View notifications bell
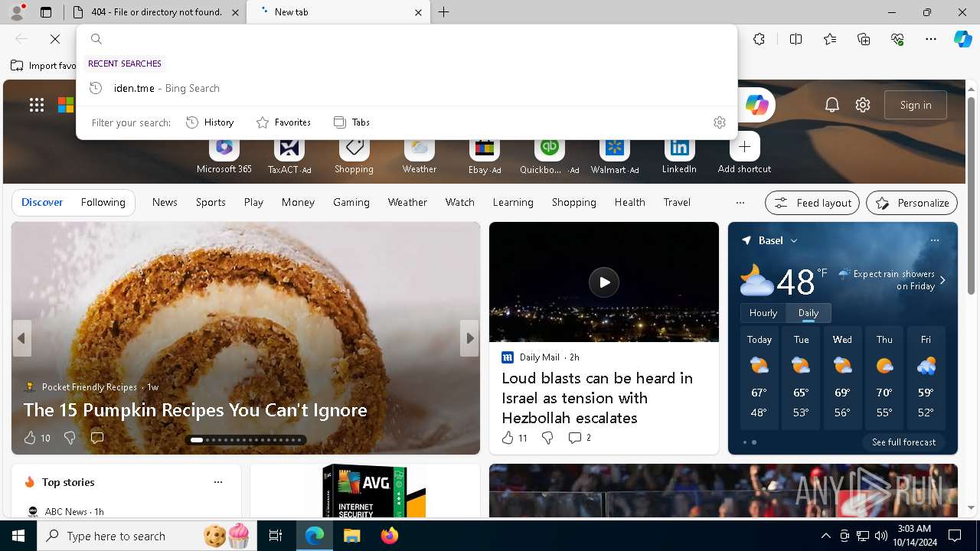Image resolution: width=980 pixels, height=551 pixels. [832, 105]
